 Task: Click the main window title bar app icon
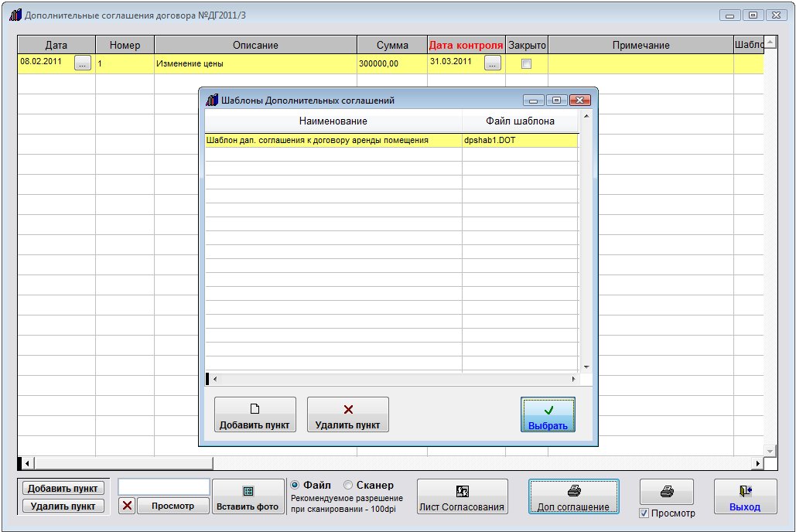[15, 15]
